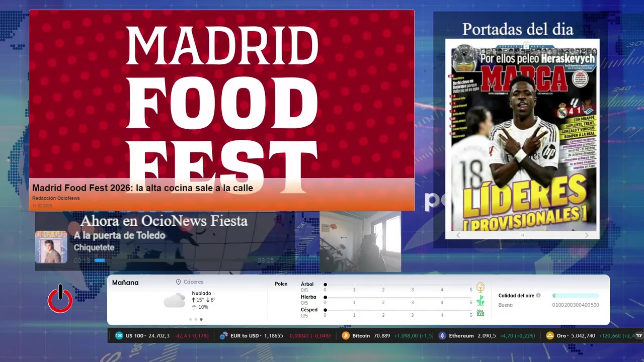Viewport: 644px width, 362px height.
Task: Click the 10% rain probability value
Action: [x=203, y=307]
